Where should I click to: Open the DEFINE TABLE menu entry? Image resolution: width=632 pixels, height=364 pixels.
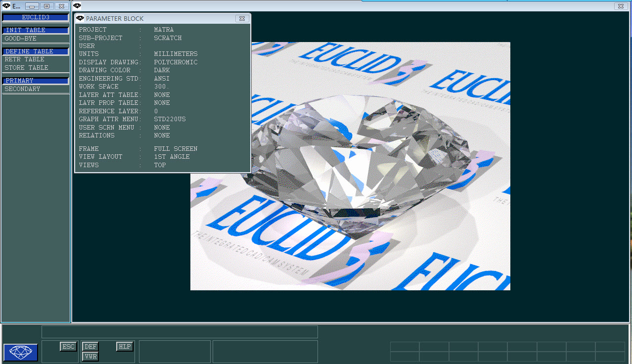pyautogui.click(x=36, y=51)
